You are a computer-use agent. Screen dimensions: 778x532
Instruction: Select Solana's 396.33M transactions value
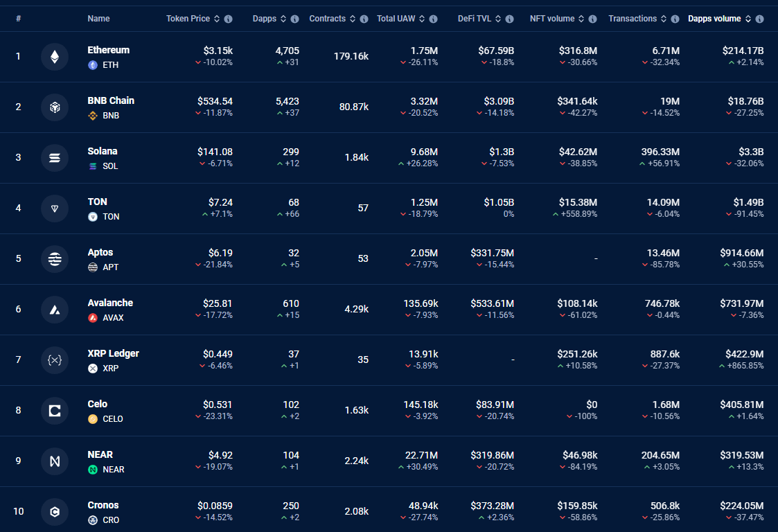(x=660, y=152)
